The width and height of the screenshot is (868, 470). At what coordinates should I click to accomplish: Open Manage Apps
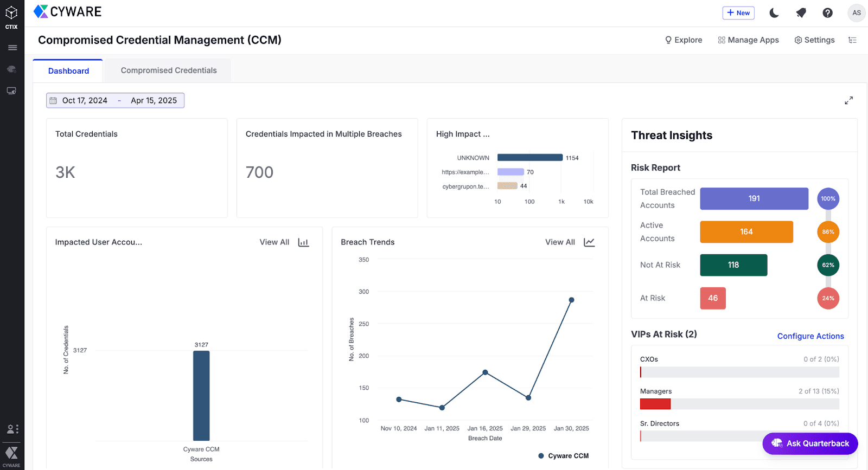tap(748, 40)
